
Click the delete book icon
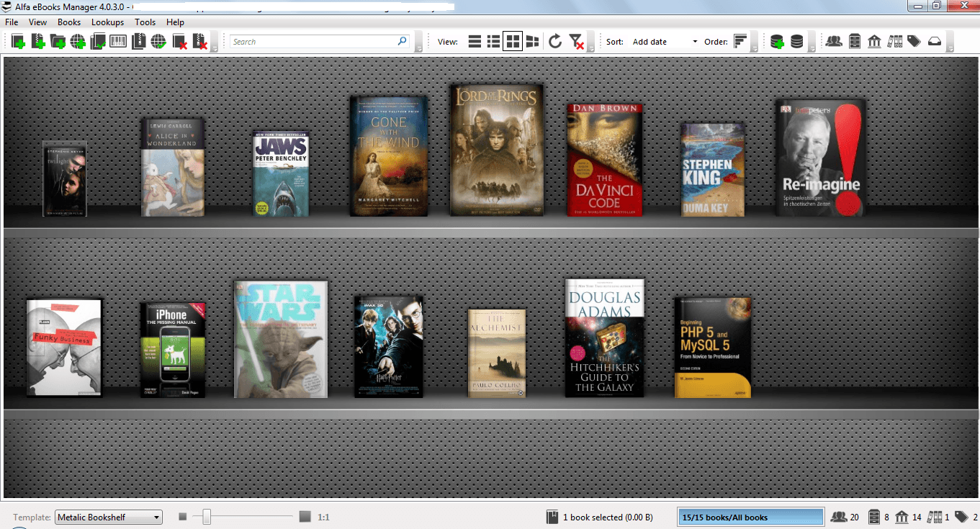click(x=179, y=42)
